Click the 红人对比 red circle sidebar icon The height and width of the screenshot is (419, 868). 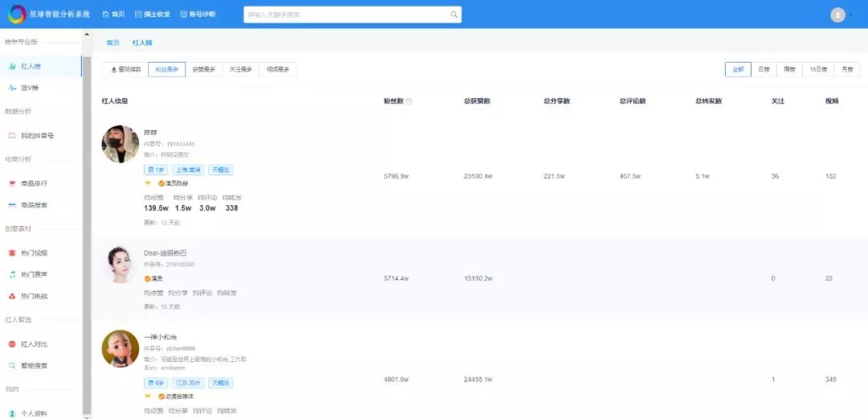tap(12, 344)
